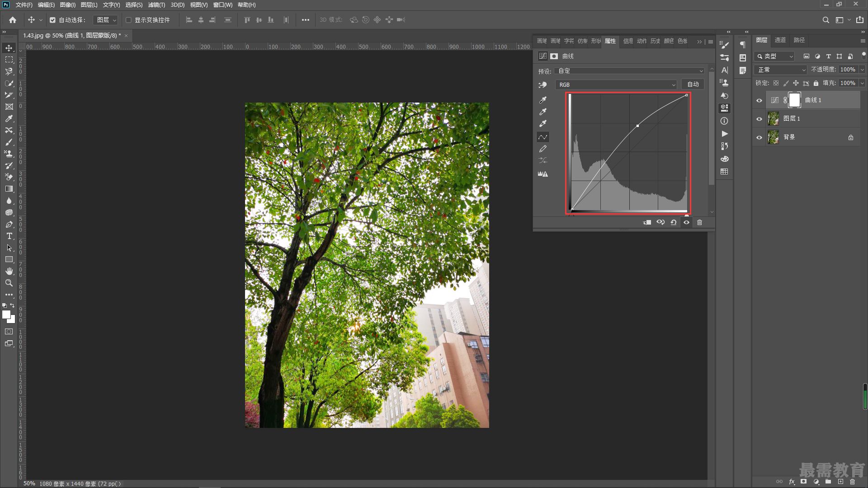This screenshot has width=868, height=488.
Task: Click the 自动 auto button
Action: [x=693, y=84]
